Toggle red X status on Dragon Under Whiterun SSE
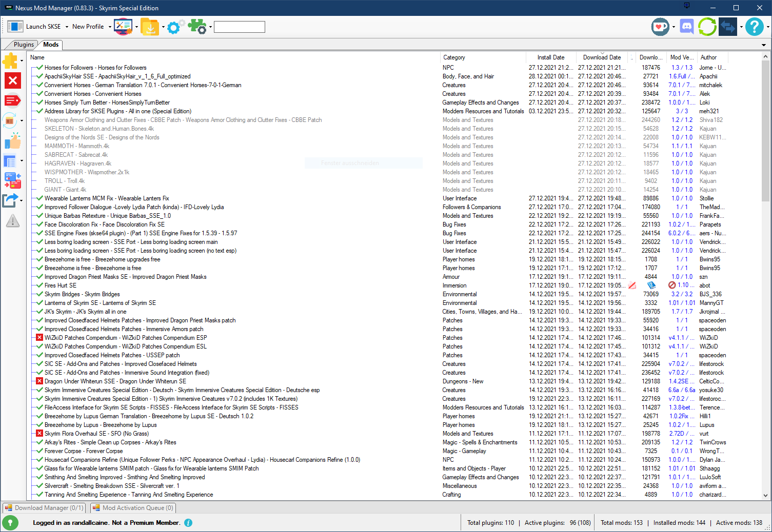This screenshot has height=532, width=772. point(39,381)
